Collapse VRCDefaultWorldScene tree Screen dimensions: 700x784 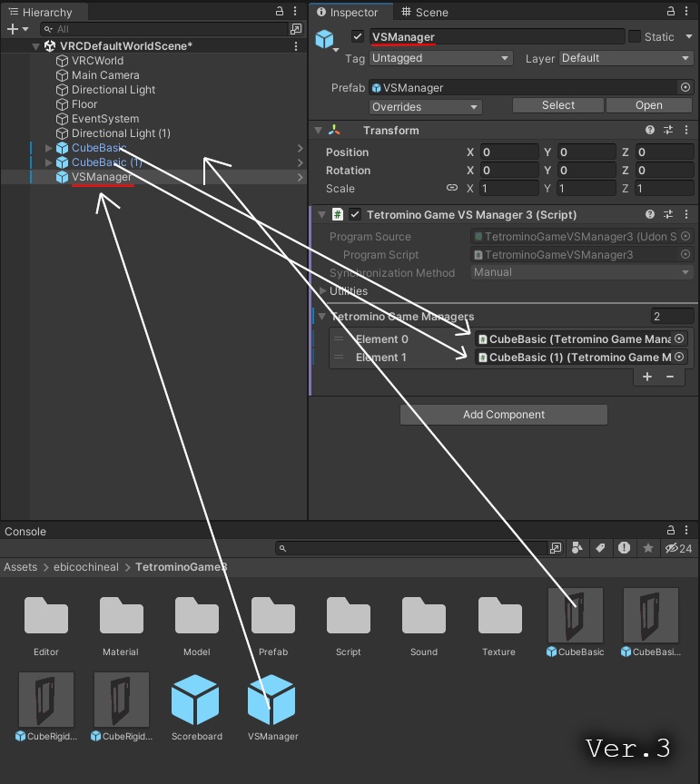point(35,46)
